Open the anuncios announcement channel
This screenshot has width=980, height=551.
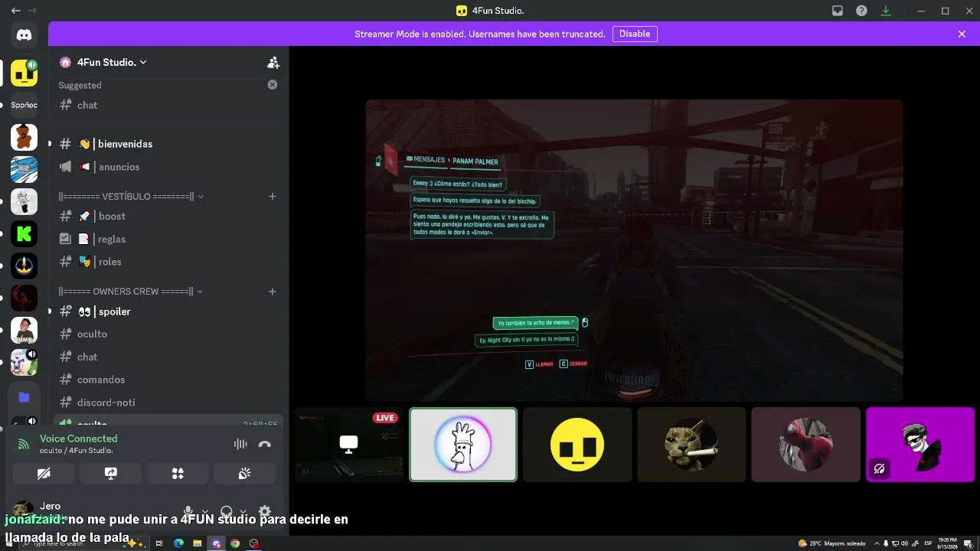point(168,167)
